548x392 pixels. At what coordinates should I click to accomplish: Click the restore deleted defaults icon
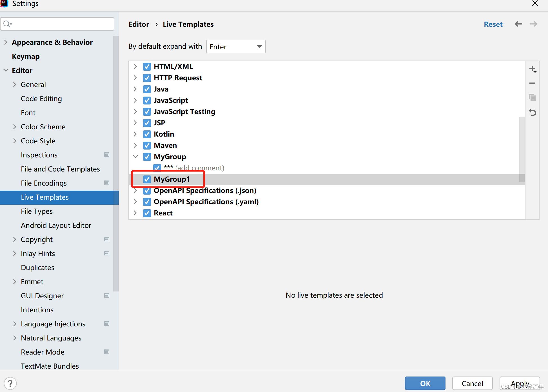coord(532,112)
